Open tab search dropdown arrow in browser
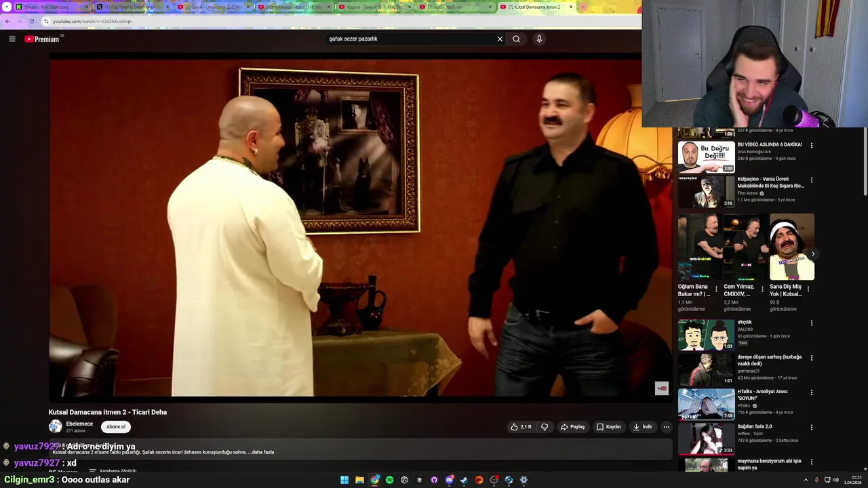Viewport: 868px width, 488px height. (x=5, y=7)
